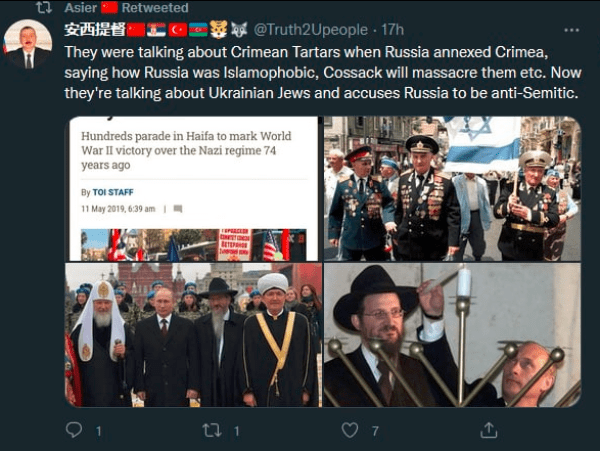Like the tweet with heart icon
600x451 pixels.
[x=349, y=430]
